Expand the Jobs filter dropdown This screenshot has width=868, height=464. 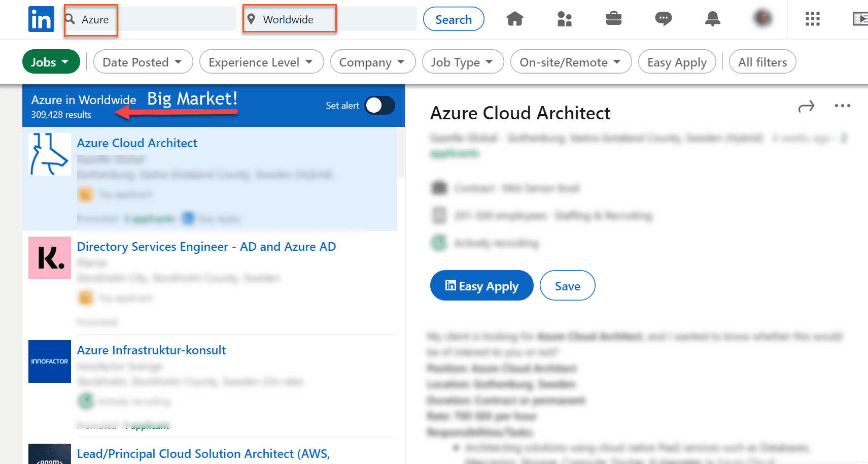click(x=51, y=62)
